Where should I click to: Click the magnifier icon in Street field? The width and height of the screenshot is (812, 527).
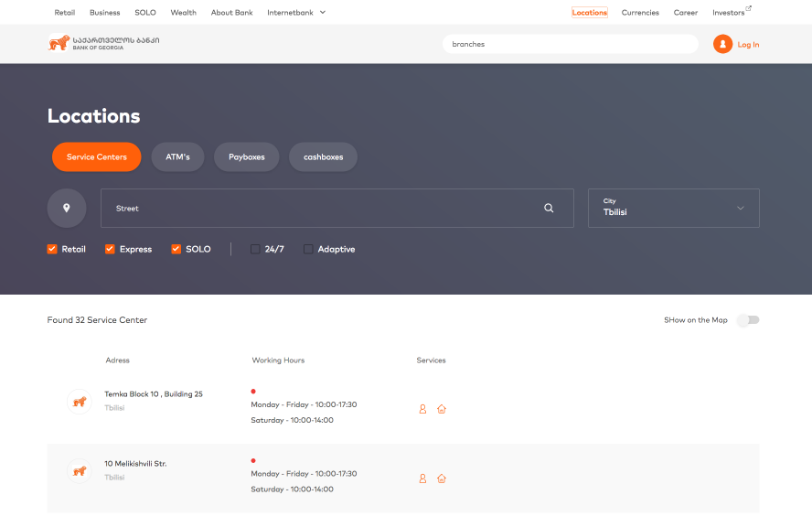coord(549,208)
